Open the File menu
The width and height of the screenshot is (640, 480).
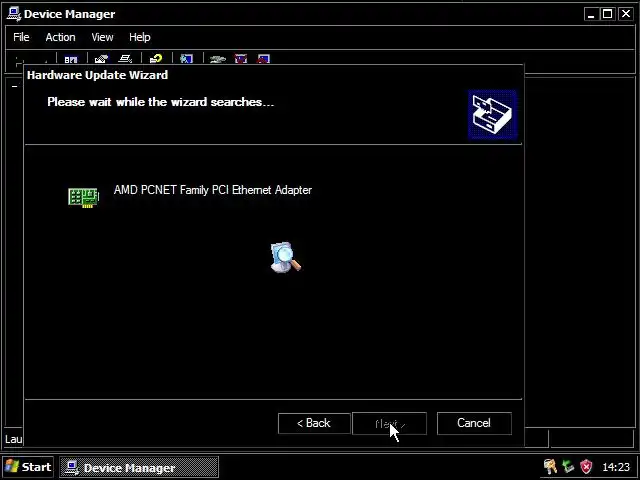click(21, 37)
